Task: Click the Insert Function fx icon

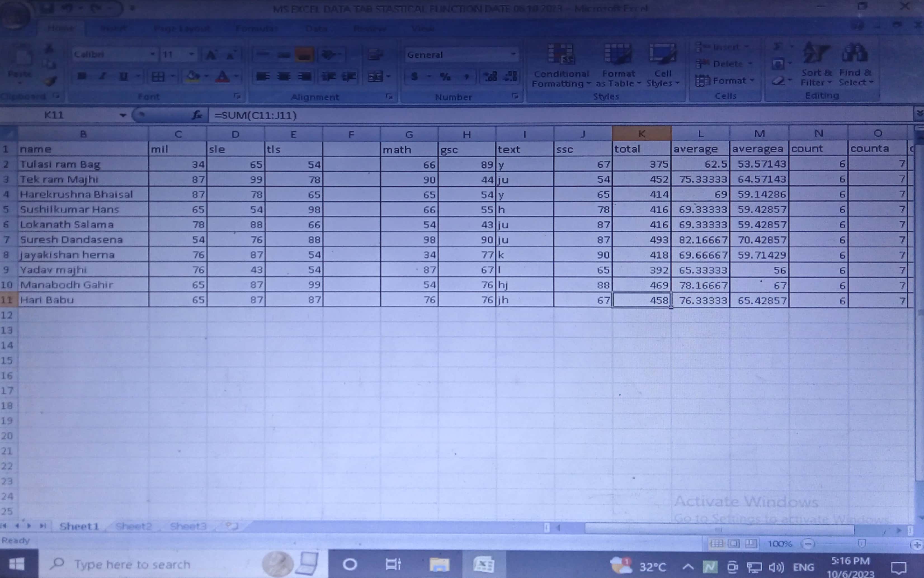Action: 197,115
